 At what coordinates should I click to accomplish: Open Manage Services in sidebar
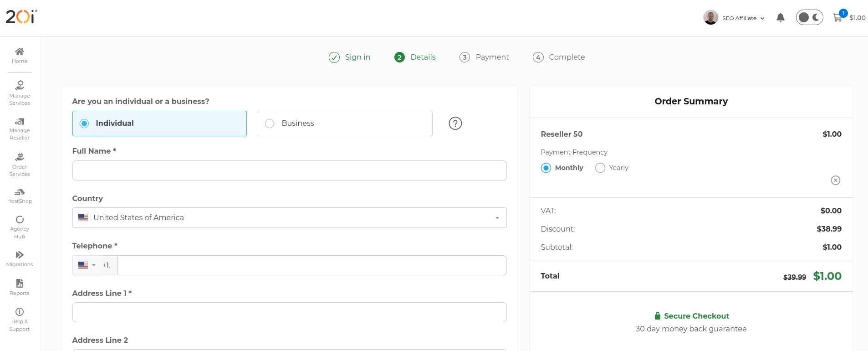(x=20, y=93)
